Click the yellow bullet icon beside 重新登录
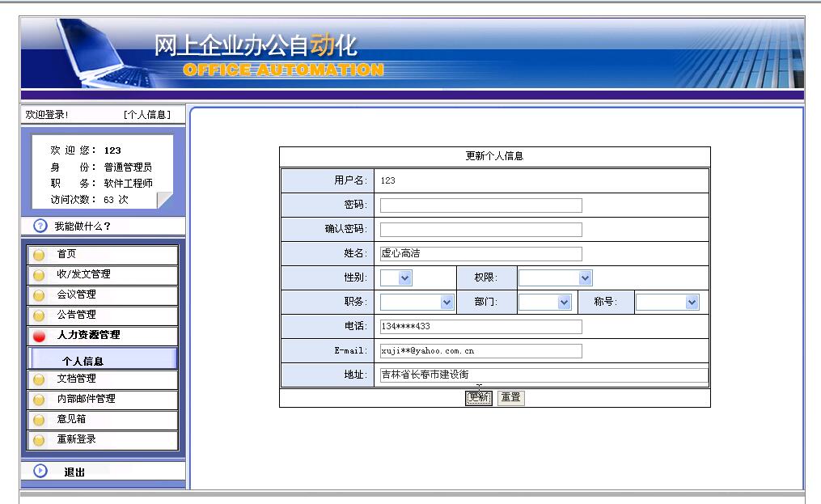Screen dimensions: 821x504 click(x=38, y=440)
